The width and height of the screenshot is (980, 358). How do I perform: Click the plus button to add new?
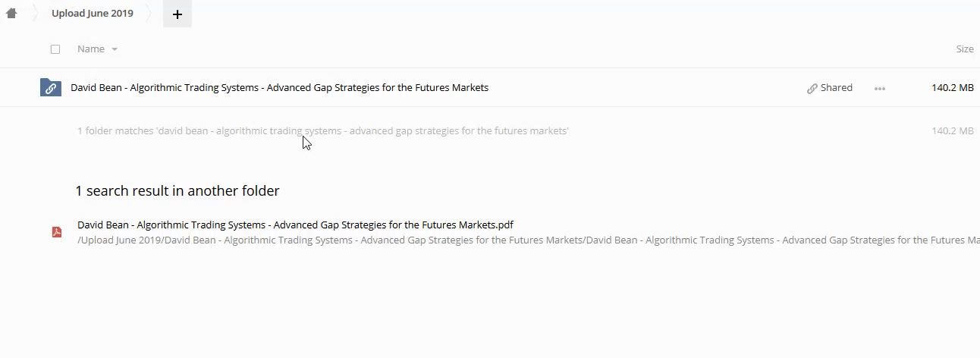tap(177, 14)
